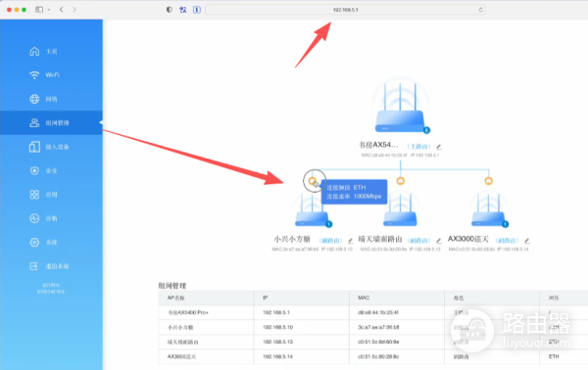Open 系统 menu item
The image size is (588, 370).
51,243
